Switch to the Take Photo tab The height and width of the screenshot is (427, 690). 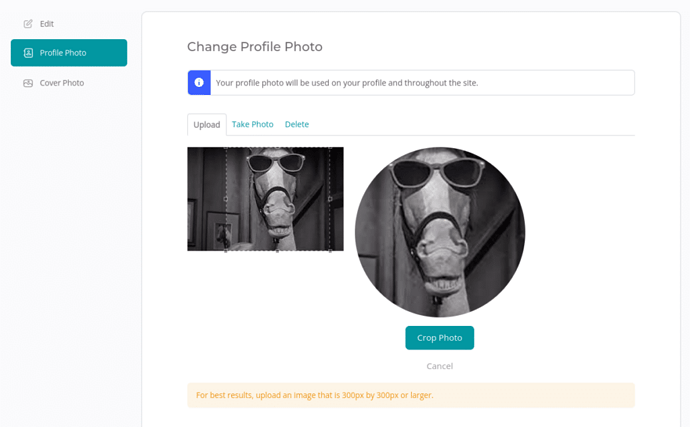(x=252, y=125)
